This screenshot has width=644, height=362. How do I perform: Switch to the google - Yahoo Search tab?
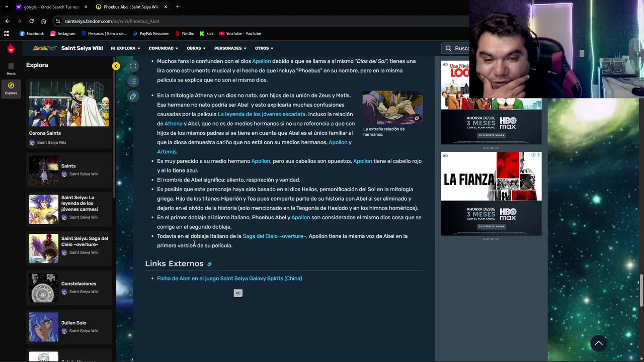click(x=51, y=7)
